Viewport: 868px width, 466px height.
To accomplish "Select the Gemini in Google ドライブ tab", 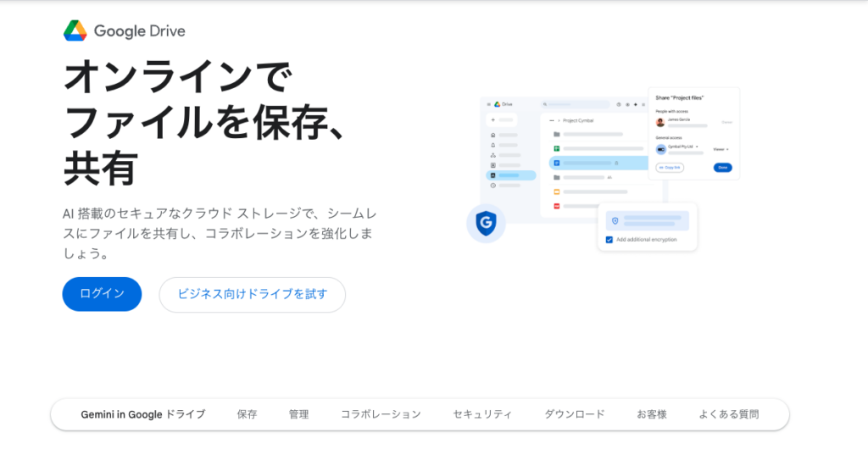I will tap(142, 414).
